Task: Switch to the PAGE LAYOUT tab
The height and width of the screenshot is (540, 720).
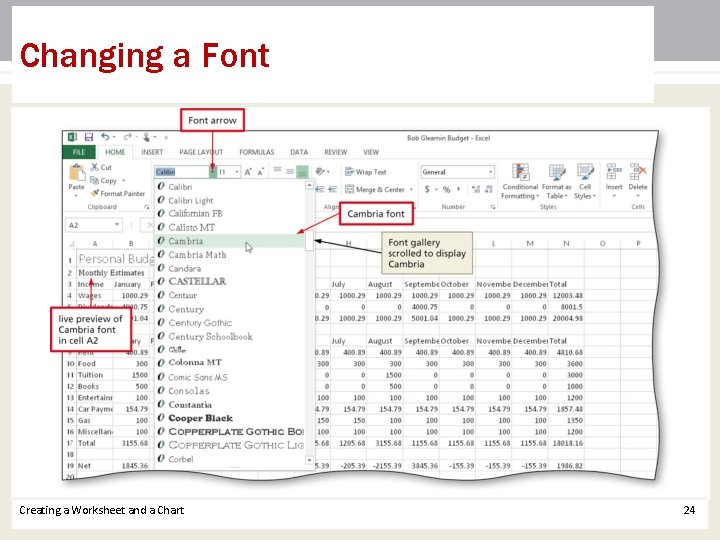Action: 201,152
